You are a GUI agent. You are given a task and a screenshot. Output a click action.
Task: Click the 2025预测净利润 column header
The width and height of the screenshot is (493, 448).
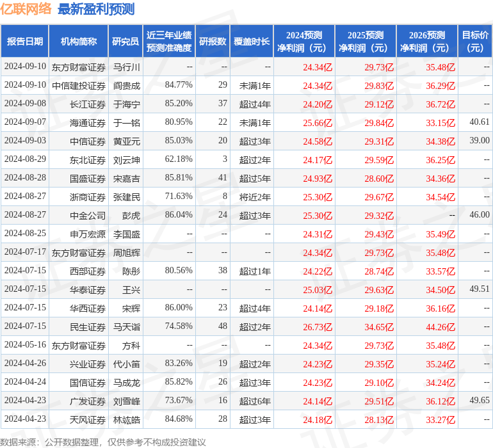[366, 42]
